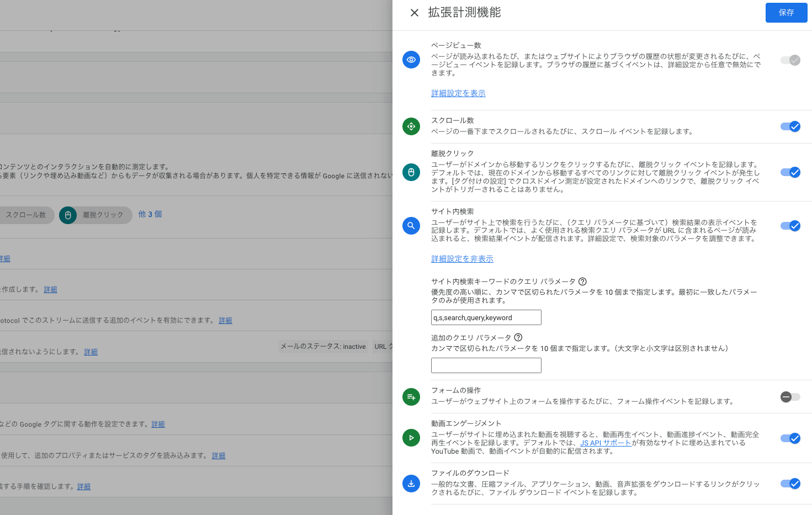Click the background スクロール数 chip
Viewport: 812px width, 515px height.
[x=26, y=215]
